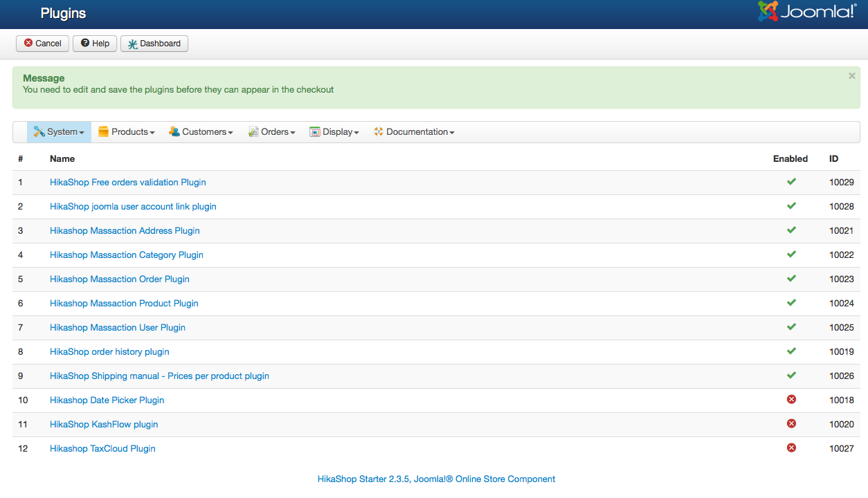Open Shipping manual - Prices per product plugin
The height and width of the screenshot is (498, 868).
tap(159, 376)
